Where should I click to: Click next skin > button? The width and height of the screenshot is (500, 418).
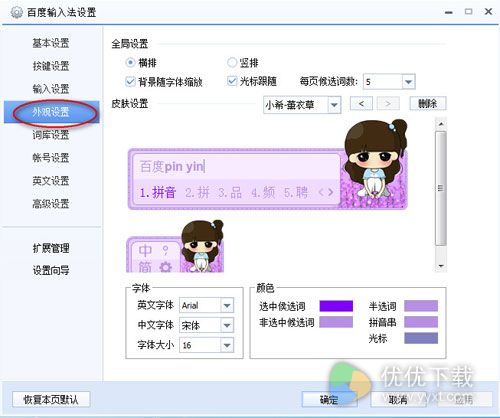tap(388, 104)
